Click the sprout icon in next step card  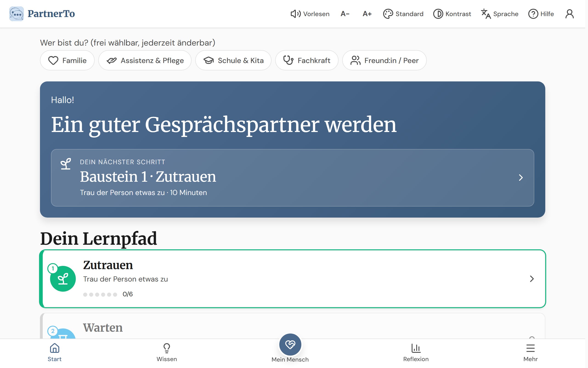66,164
